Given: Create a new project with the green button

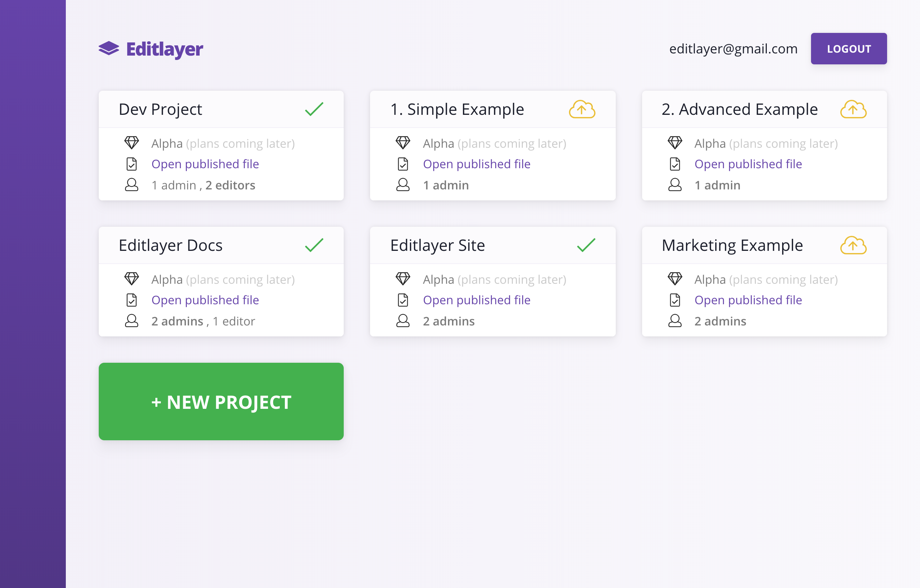Looking at the screenshot, I should 221,402.
